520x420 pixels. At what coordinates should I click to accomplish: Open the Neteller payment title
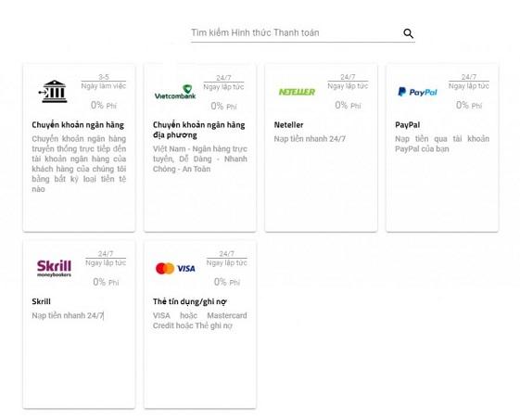pyautogui.click(x=288, y=125)
